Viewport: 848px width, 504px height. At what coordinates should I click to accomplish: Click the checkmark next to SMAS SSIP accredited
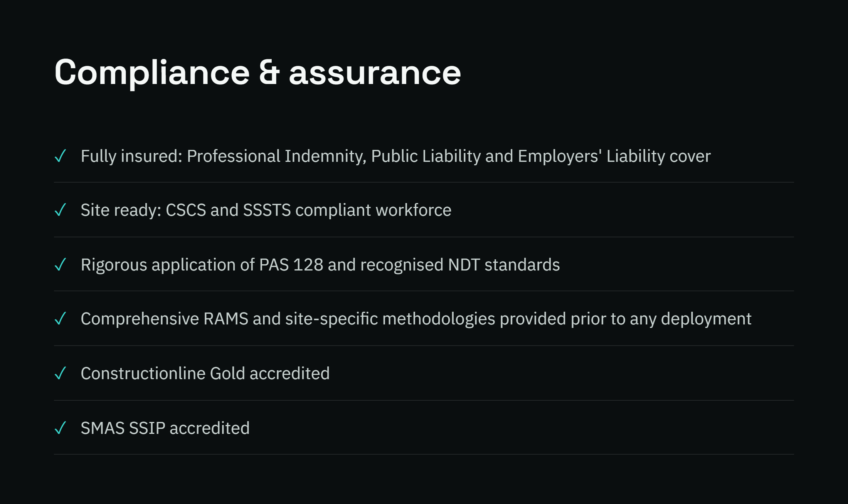(x=61, y=428)
